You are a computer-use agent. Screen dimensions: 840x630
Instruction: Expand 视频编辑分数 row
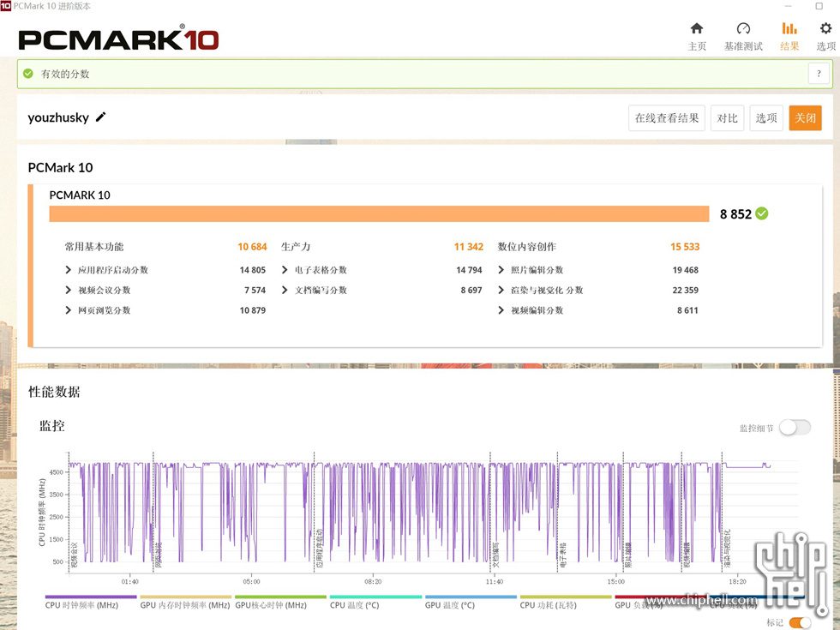pyautogui.click(x=501, y=310)
